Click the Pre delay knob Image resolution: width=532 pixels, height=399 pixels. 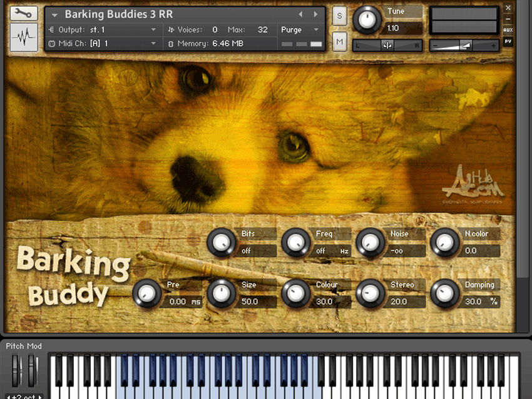tap(146, 293)
